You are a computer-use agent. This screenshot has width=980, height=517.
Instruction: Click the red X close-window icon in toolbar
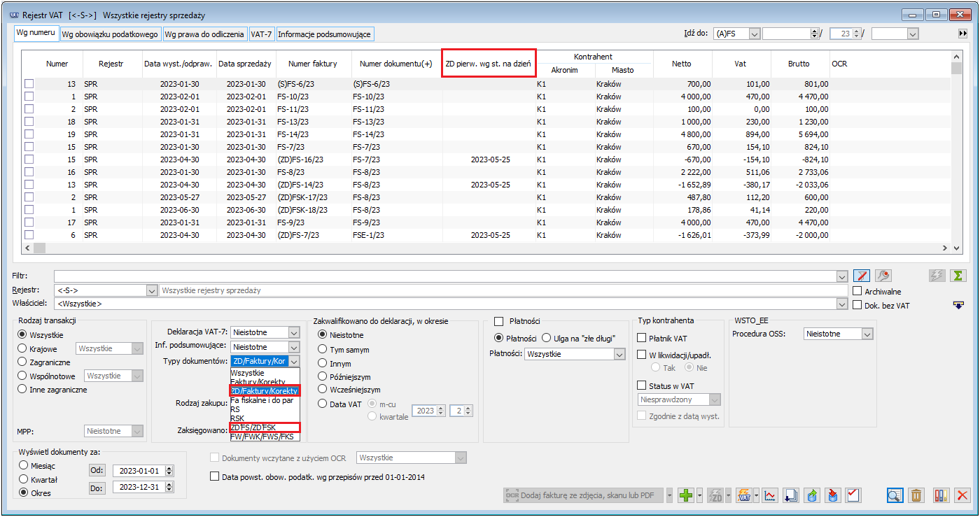pos(962,495)
